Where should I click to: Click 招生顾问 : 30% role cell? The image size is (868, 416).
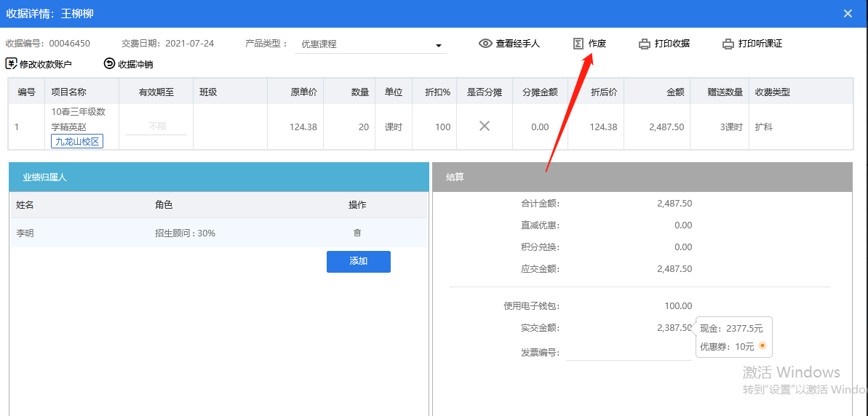click(185, 233)
